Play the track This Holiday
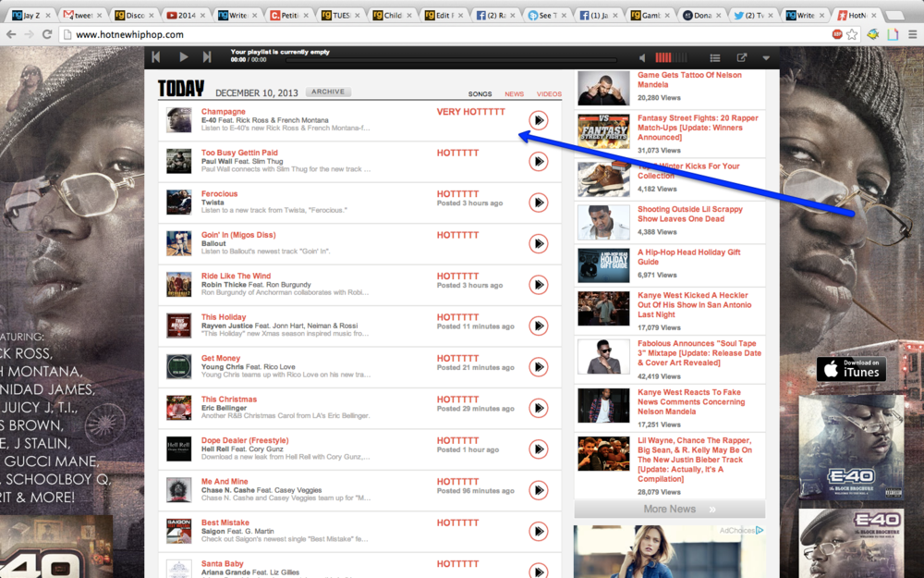Screen dimensions: 924x578 point(538,326)
